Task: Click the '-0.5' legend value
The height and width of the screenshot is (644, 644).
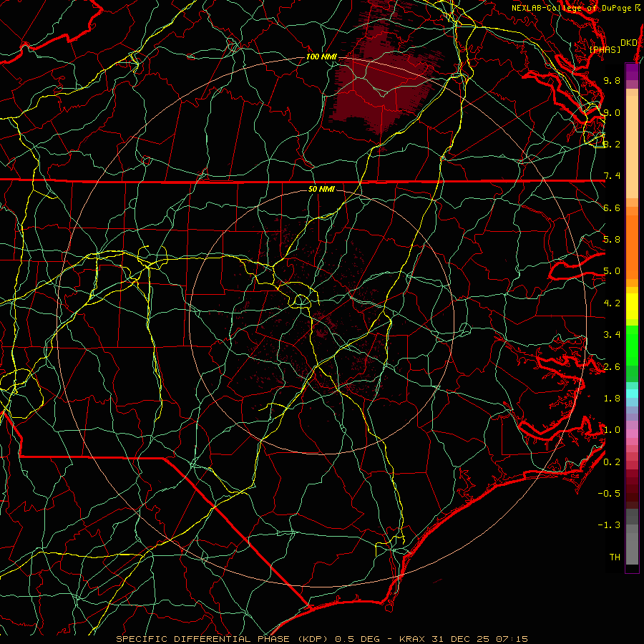Action: coord(609,494)
